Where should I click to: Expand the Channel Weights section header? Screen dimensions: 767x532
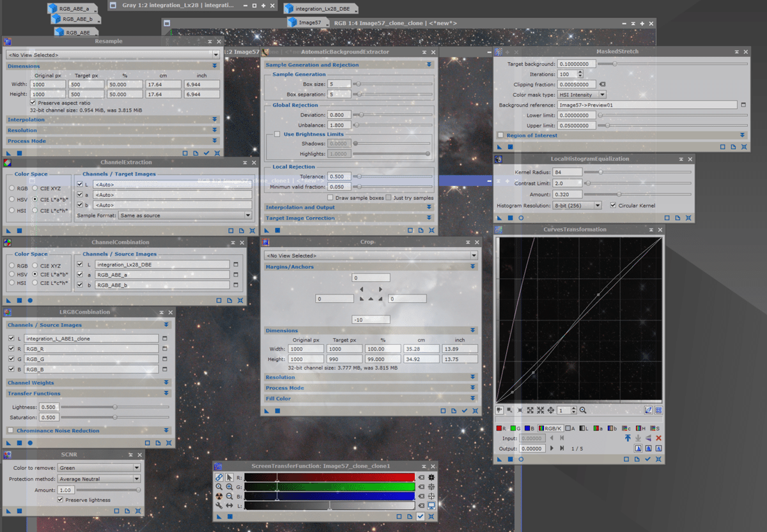pos(88,383)
